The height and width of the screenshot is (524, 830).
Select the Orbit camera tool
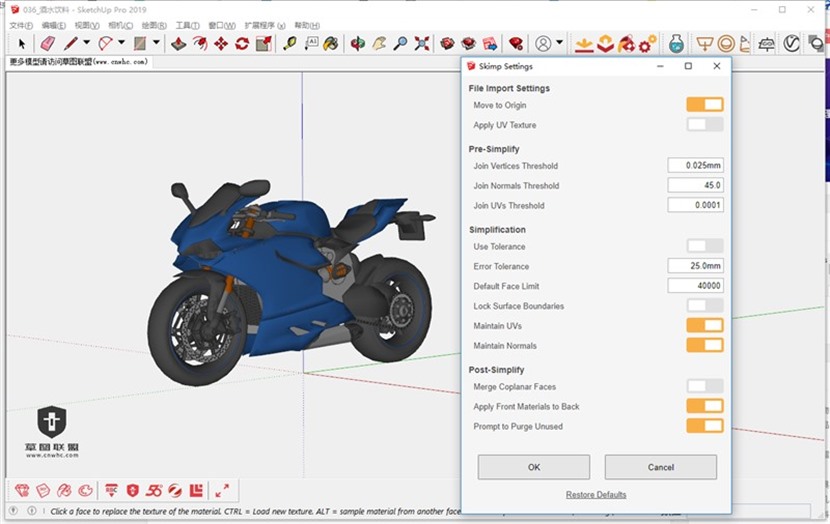click(x=358, y=43)
